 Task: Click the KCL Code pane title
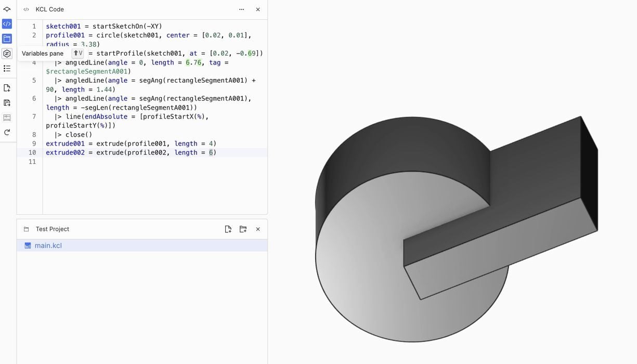[49, 9]
